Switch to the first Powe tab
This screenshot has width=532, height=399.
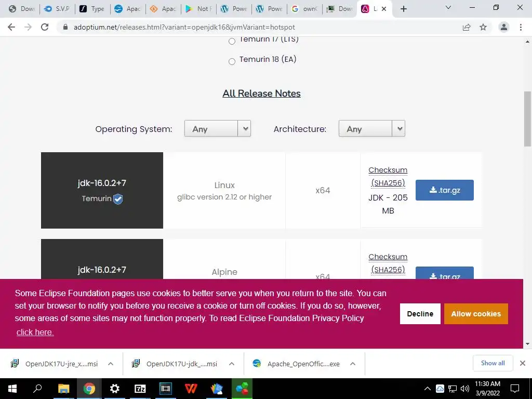point(234,9)
